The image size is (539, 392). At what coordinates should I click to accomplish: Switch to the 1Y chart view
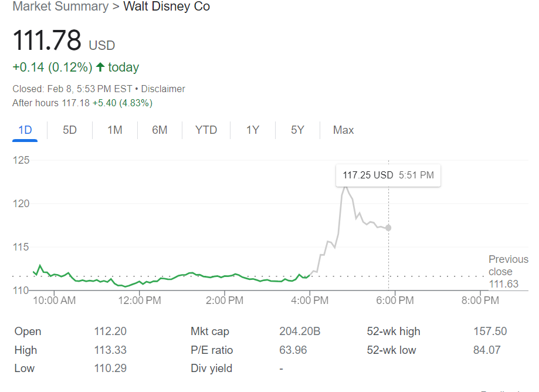click(x=253, y=130)
